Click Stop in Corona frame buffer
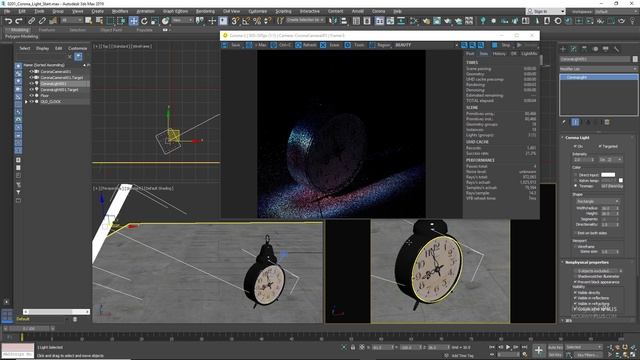 502,45
